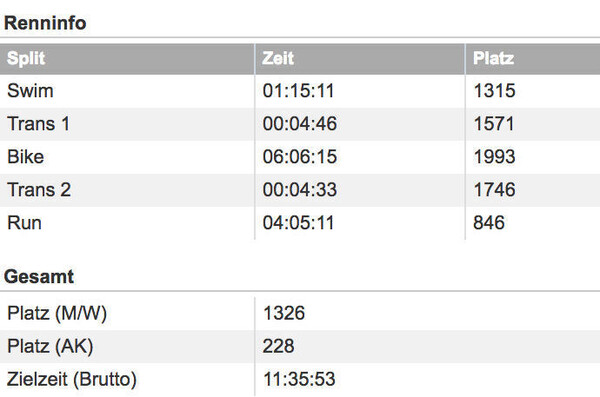
Task: Click the Zeit column header
Action: (x=278, y=59)
